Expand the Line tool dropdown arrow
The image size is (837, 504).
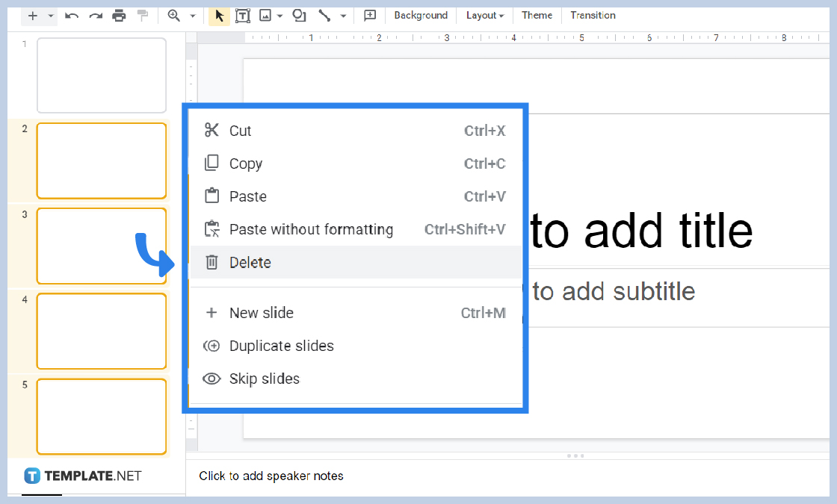point(344,15)
